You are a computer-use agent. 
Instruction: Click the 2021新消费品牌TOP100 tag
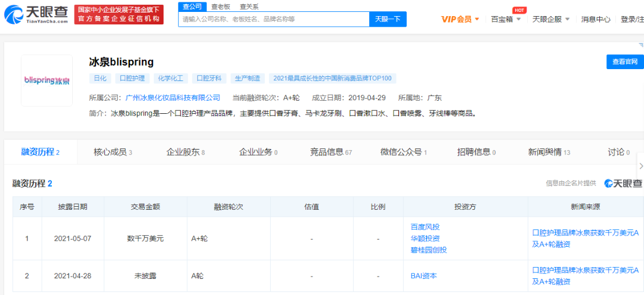(x=333, y=78)
